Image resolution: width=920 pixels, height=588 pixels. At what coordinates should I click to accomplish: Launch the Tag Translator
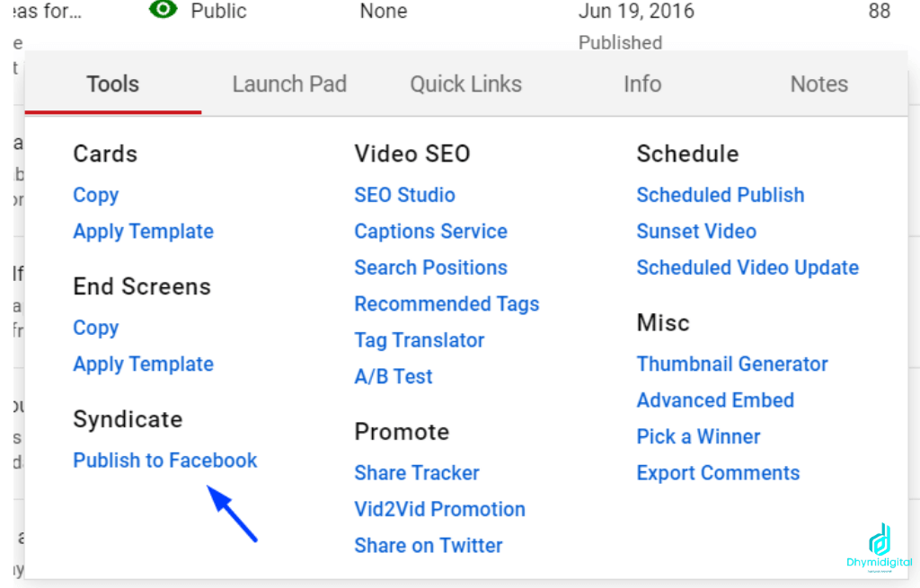pos(419,340)
